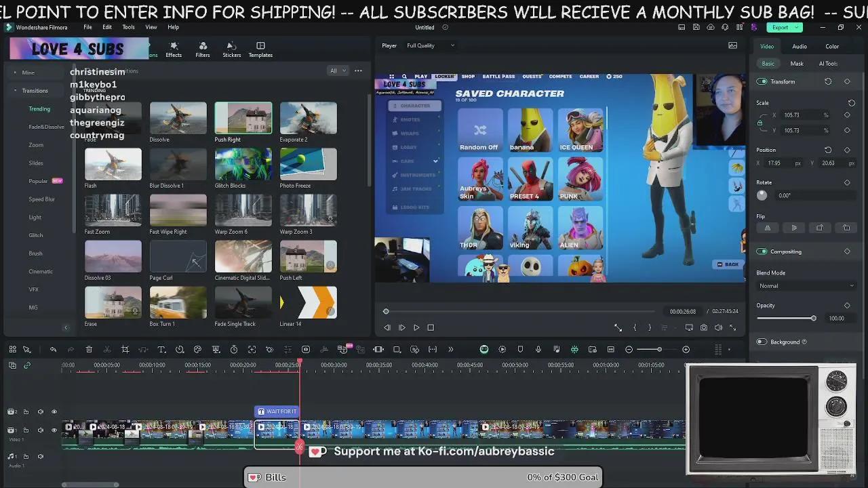Save the project with the floppy disk icon
This screenshot has height=488, width=868.
(696, 27)
